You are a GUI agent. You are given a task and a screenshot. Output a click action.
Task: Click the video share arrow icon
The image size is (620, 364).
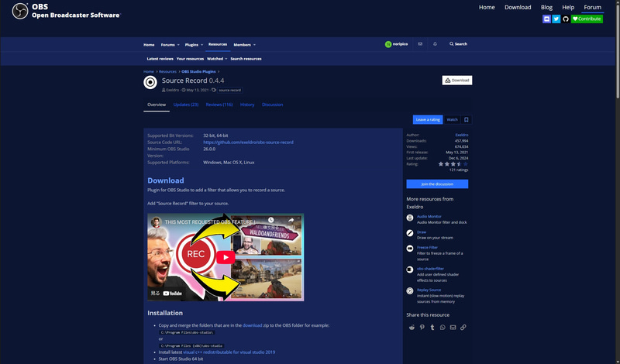(x=291, y=220)
